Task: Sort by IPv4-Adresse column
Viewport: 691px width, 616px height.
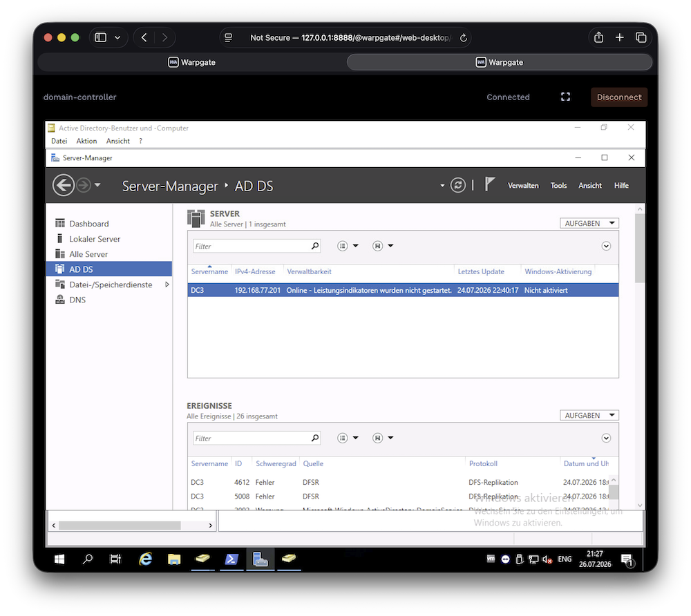Action: click(255, 271)
